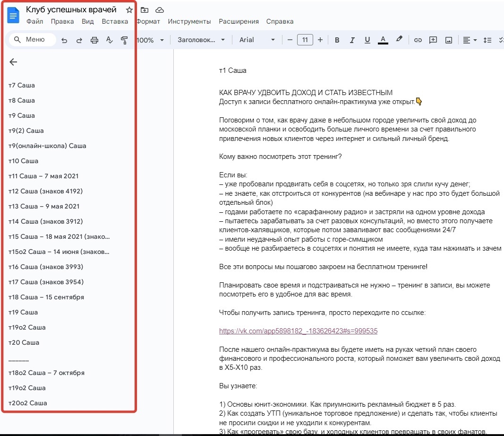
Task: Jump to heading т18о2 Саша – 7 октября
Action: tap(46, 373)
